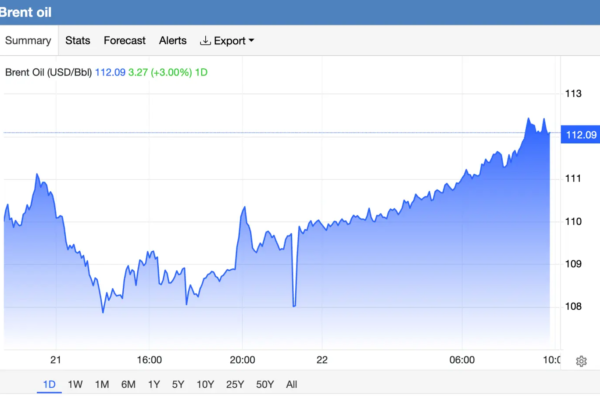The height and width of the screenshot is (400, 600).
Task: Pick the 25Y time range
Action: [x=235, y=384]
